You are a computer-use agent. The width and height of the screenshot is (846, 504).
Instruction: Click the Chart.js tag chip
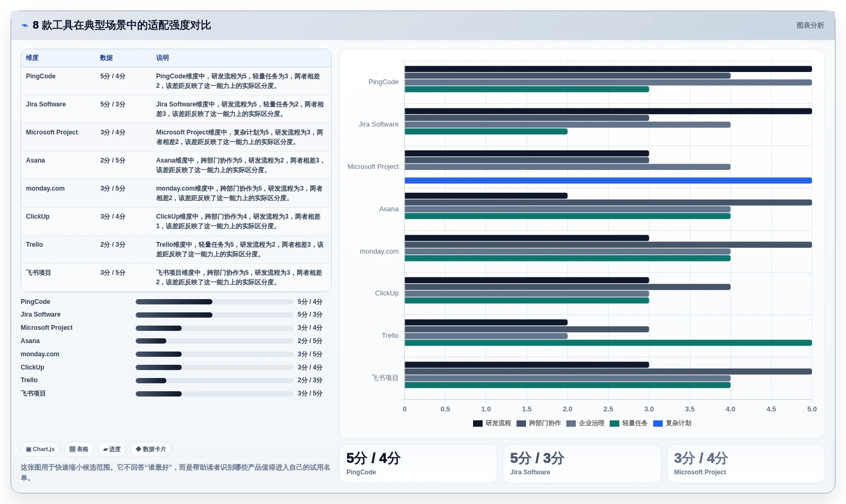click(40, 449)
